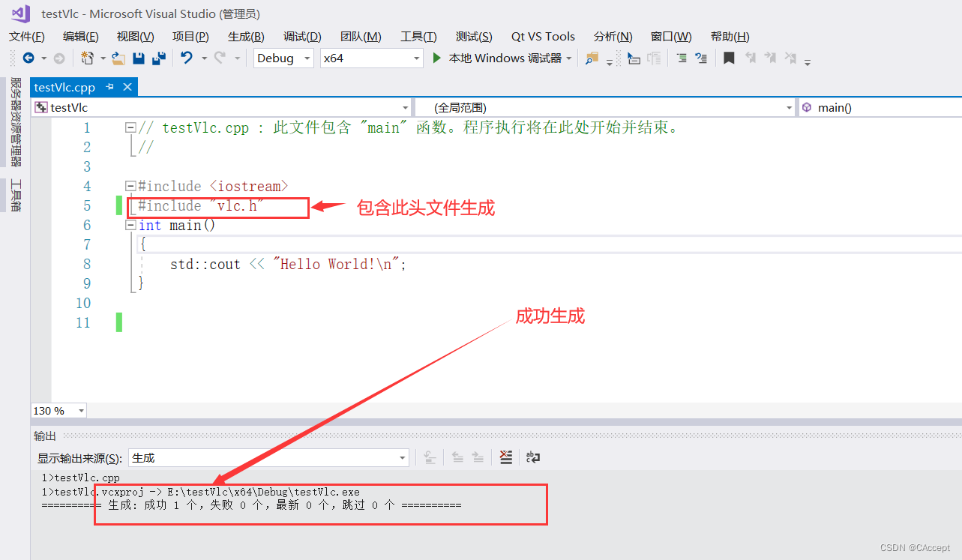Click the std::cout line of code
This screenshot has height=560, width=962.
pyautogui.click(x=288, y=264)
